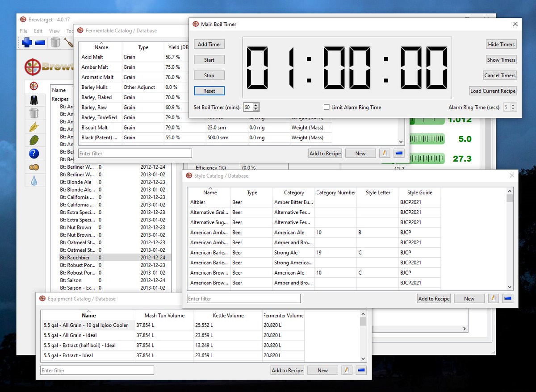The width and height of the screenshot is (536, 392).
Task: Click New button in Fermentable Catalog
Action: (360, 153)
